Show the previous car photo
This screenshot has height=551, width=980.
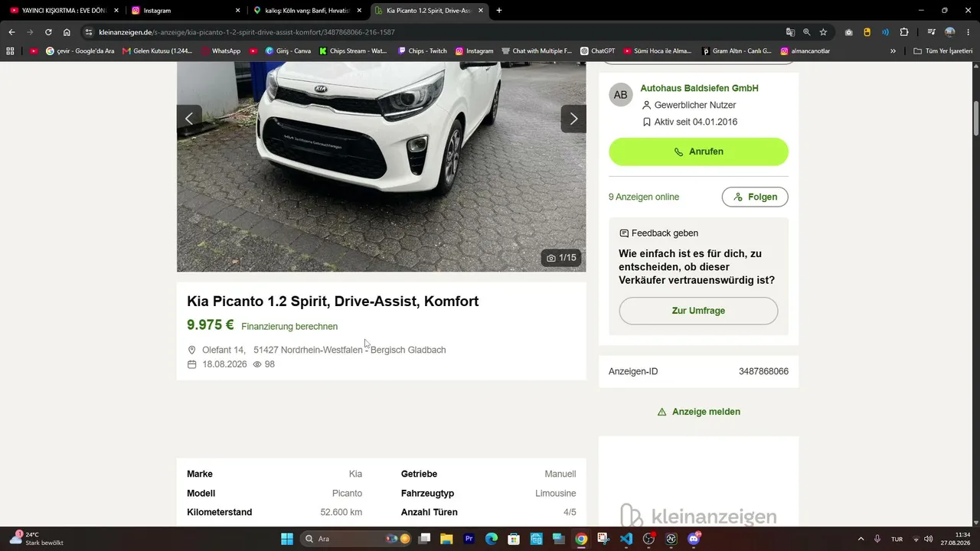[189, 119]
